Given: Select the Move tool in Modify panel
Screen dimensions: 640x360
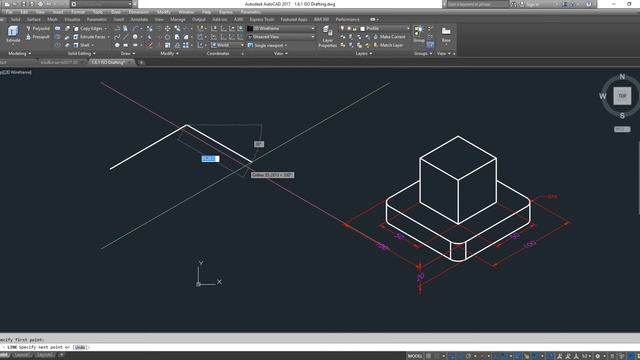Looking at the screenshot, I should coord(167,29).
